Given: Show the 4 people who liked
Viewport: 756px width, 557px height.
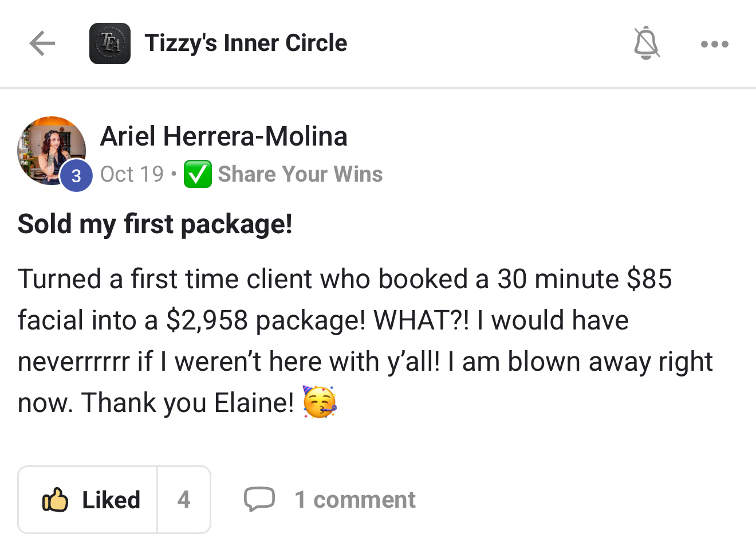Looking at the screenshot, I should pos(184,500).
